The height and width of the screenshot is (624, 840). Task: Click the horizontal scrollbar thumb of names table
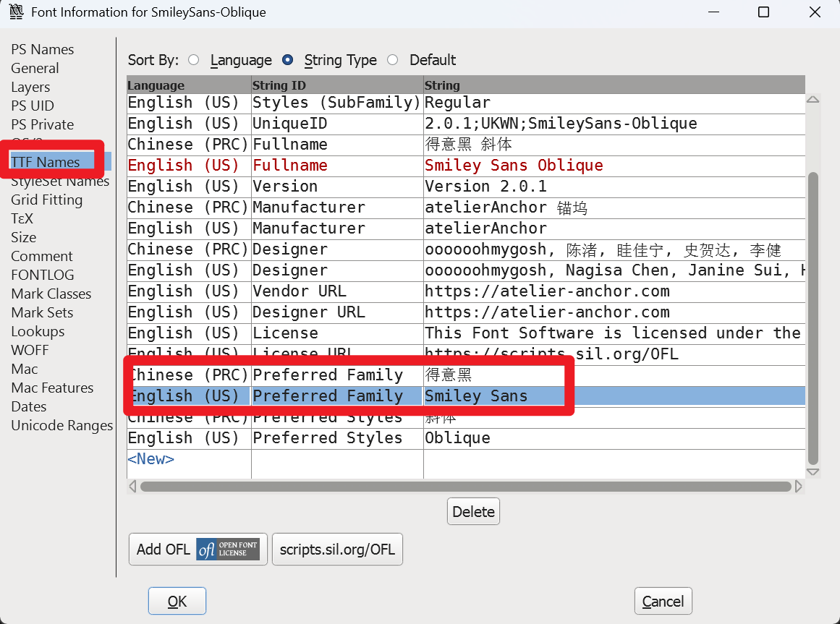(x=465, y=486)
